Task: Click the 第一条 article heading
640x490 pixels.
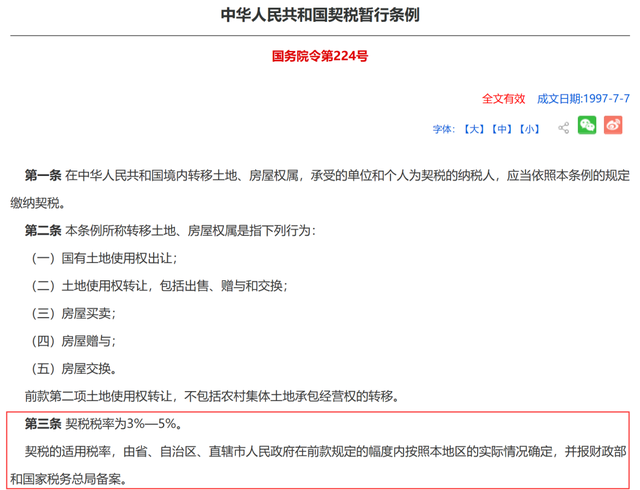Action: (43, 176)
